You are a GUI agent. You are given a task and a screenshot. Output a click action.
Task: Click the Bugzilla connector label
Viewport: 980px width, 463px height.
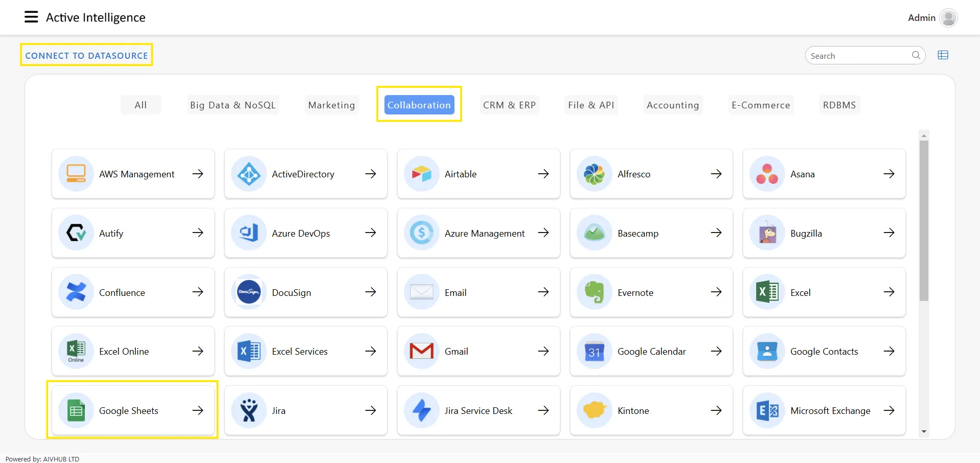pos(806,234)
